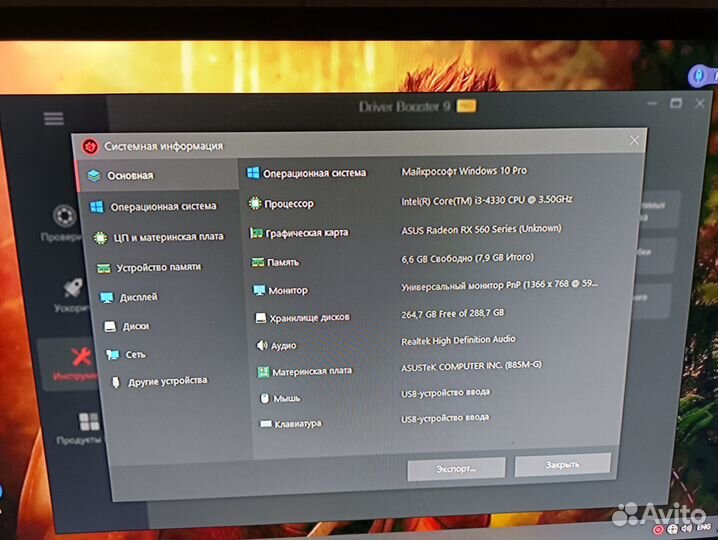Open the Другие устройства section
Screen dimensions: 718x540
pos(166,381)
